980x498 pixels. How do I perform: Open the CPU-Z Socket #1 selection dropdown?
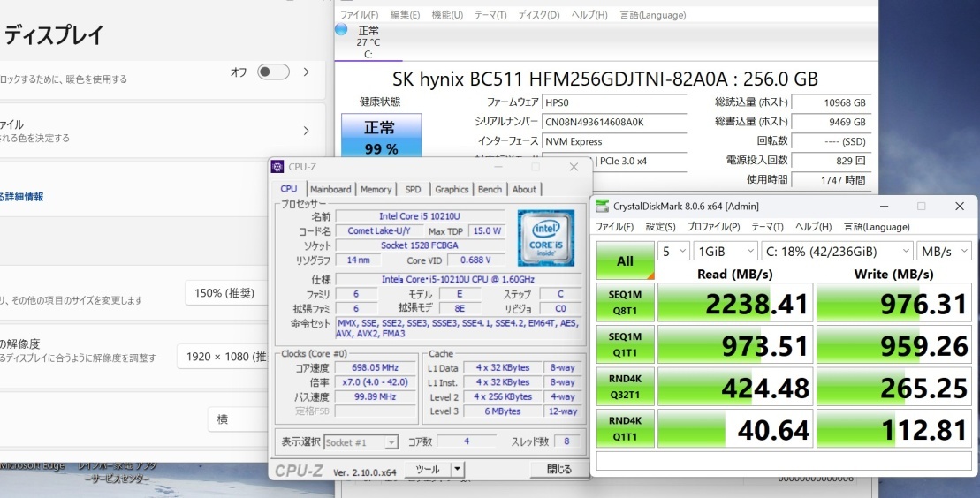[361, 442]
